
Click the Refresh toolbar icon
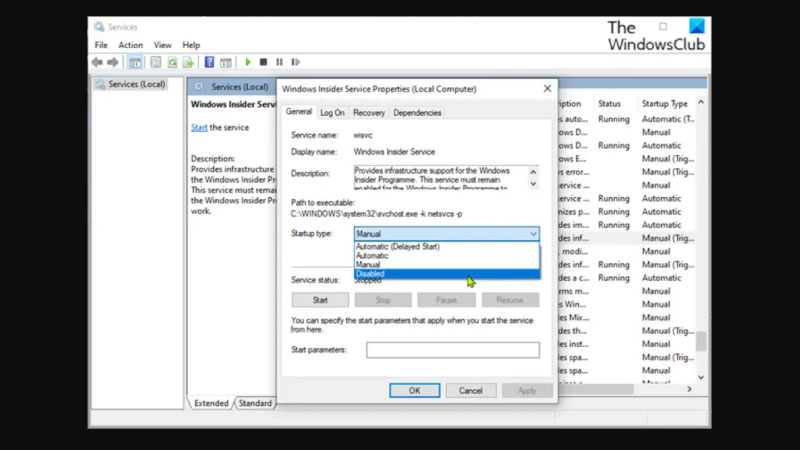pos(172,62)
